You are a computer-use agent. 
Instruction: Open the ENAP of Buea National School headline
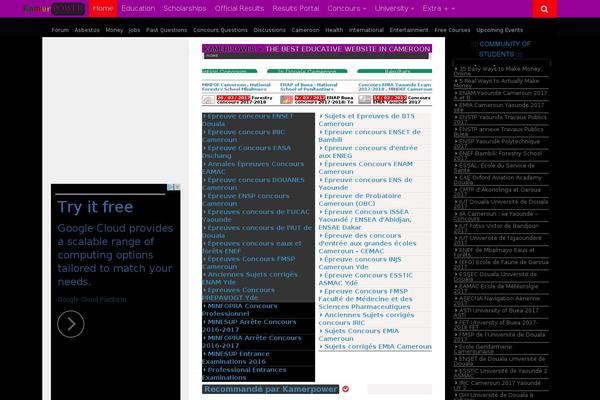point(308,87)
